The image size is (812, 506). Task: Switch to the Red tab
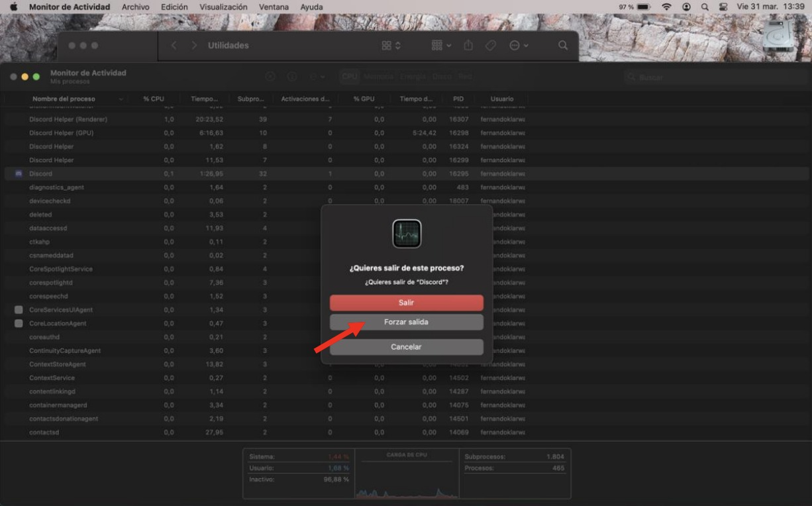click(x=465, y=77)
